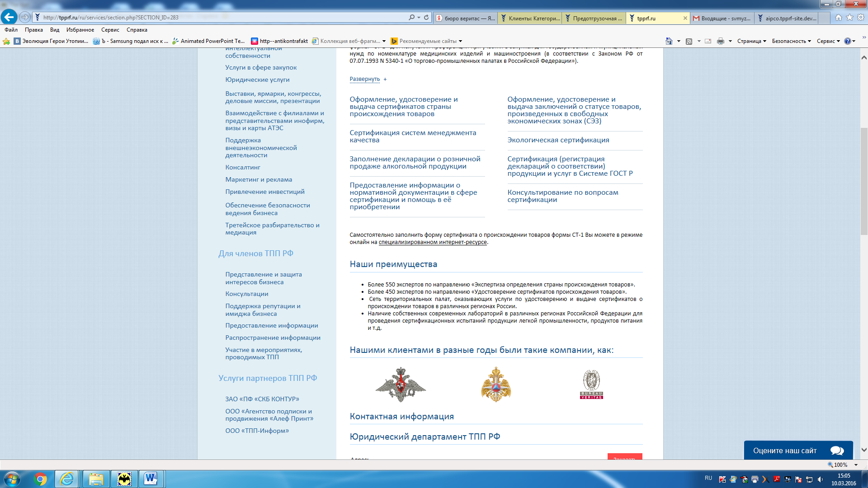
Task: Click the browser Forward arrow
Action: tap(25, 17)
